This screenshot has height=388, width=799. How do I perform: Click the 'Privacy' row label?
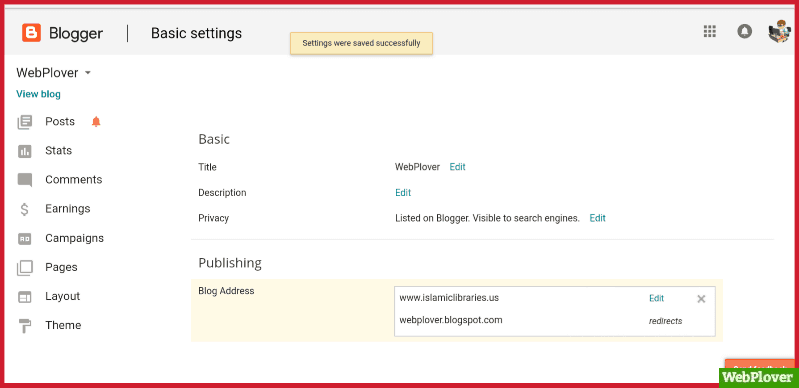coord(214,218)
